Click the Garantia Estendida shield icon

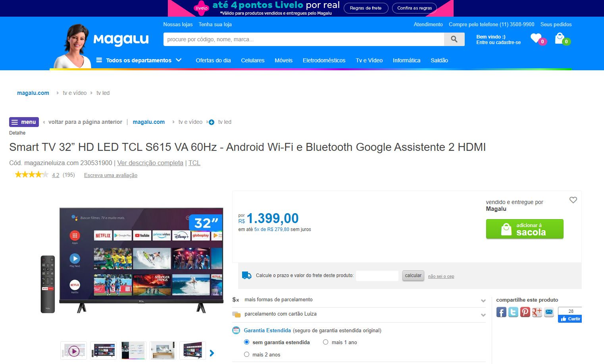(236, 330)
